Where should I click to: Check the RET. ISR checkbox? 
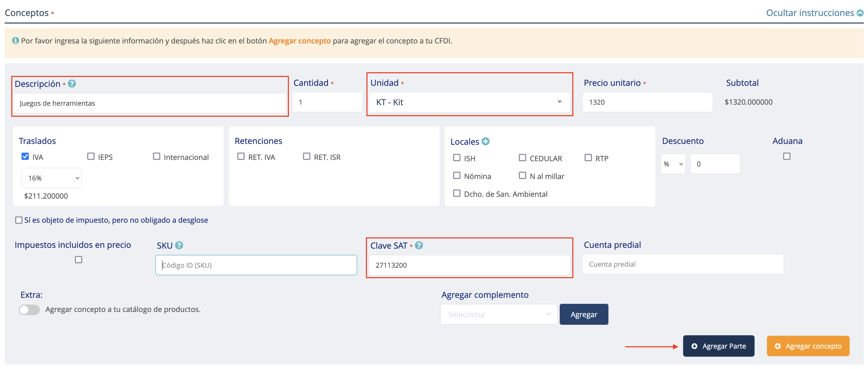point(307,156)
